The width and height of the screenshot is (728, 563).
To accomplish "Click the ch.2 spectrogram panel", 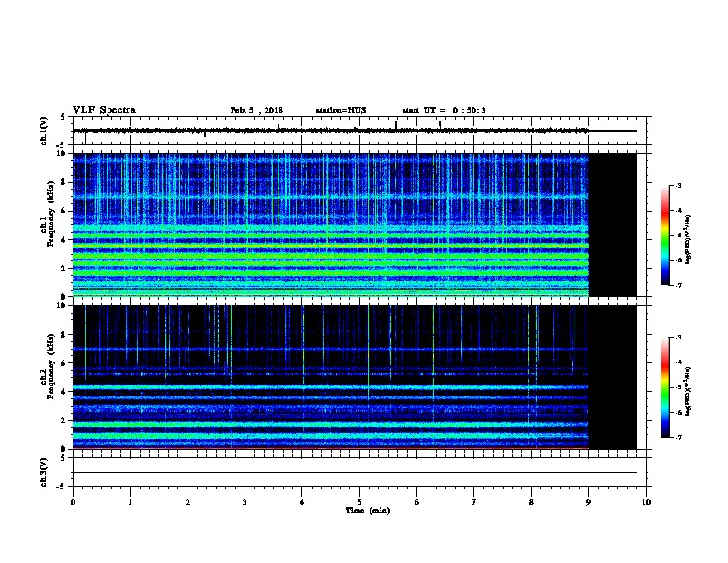I will click(x=354, y=377).
